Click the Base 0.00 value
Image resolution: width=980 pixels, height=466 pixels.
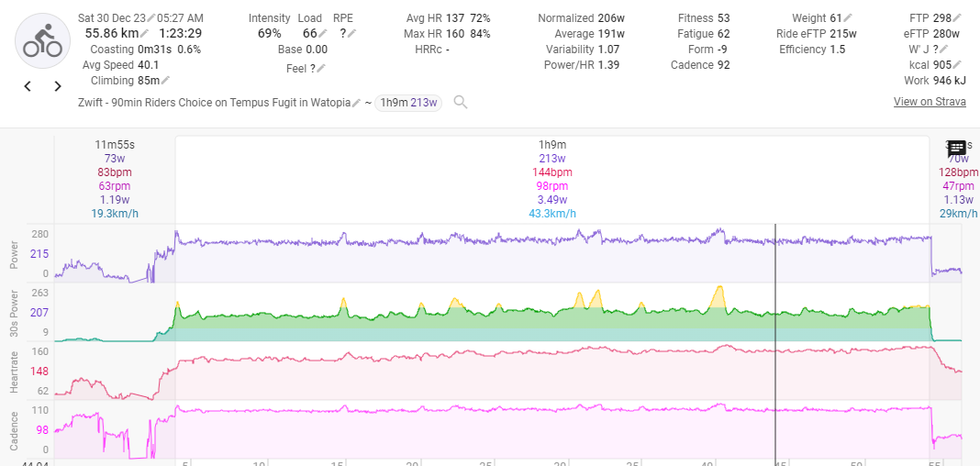pyautogui.click(x=317, y=50)
